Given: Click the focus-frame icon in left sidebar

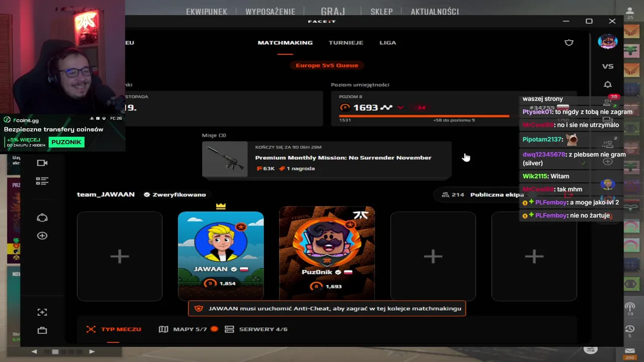Looking at the screenshot, I should click(42, 312).
